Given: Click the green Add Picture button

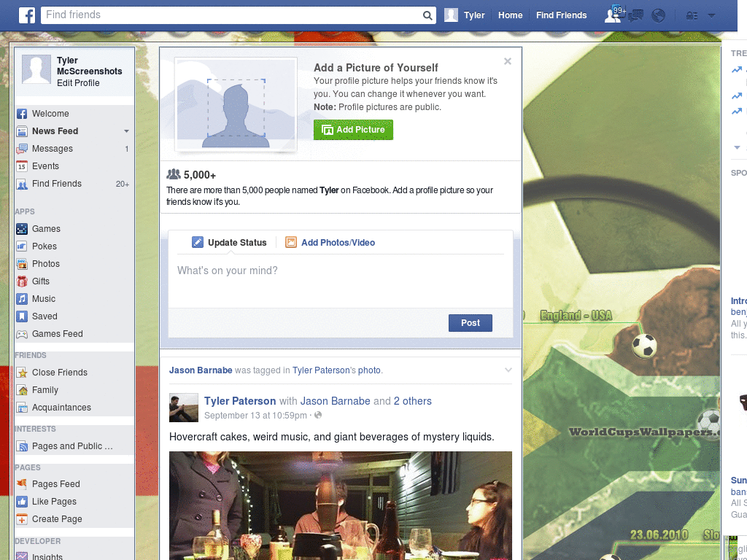Looking at the screenshot, I should [x=353, y=130].
